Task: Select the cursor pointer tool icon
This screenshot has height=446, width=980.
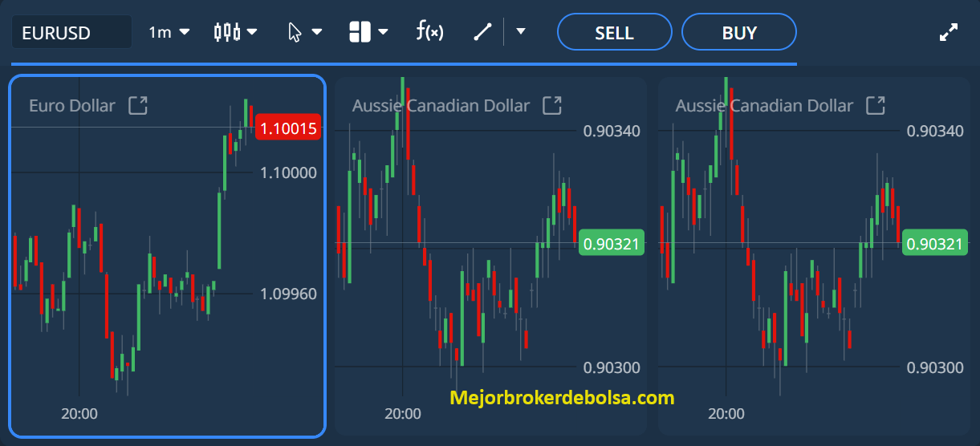Action: tap(295, 32)
